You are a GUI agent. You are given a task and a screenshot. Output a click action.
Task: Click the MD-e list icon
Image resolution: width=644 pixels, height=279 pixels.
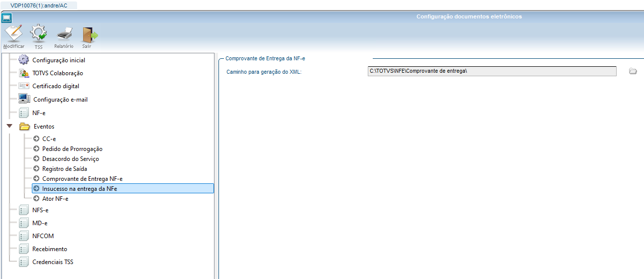[23, 223]
